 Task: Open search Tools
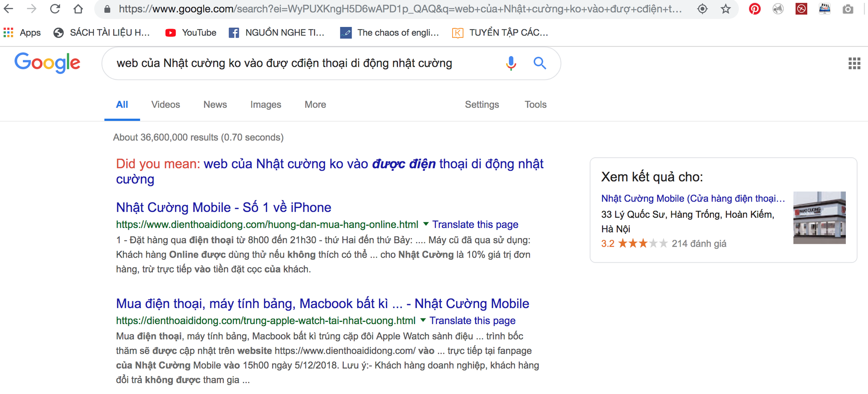pyautogui.click(x=536, y=105)
